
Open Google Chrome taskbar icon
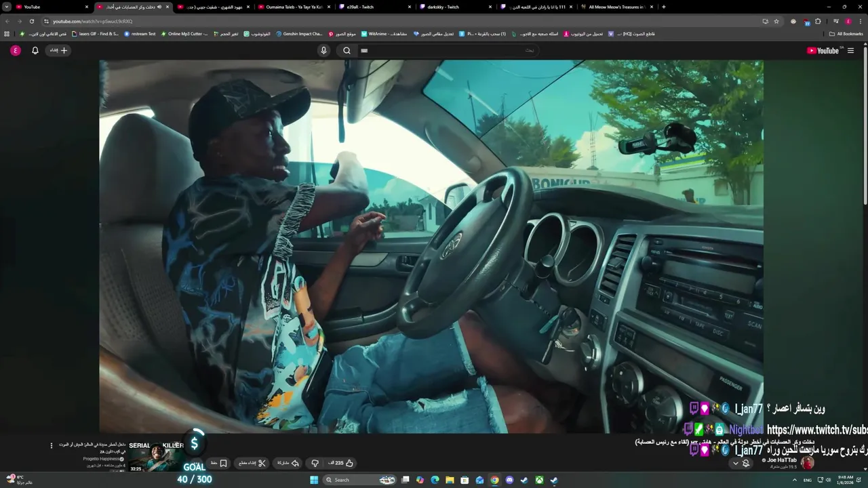[x=495, y=480]
